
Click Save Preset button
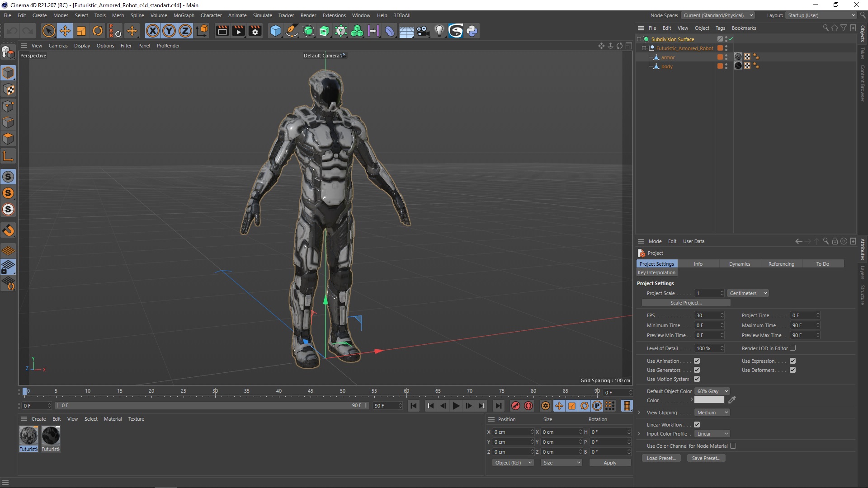pyautogui.click(x=706, y=458)
